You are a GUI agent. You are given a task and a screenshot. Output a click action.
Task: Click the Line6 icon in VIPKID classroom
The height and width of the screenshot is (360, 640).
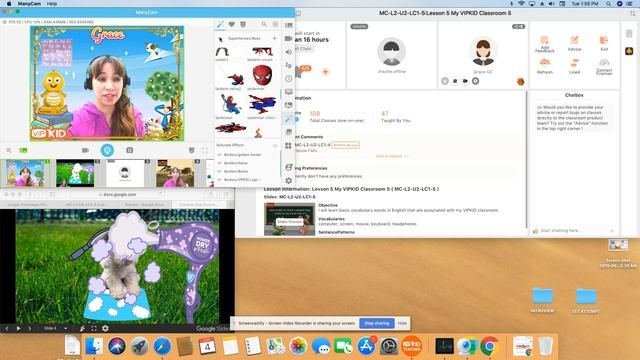coord(574,66)
